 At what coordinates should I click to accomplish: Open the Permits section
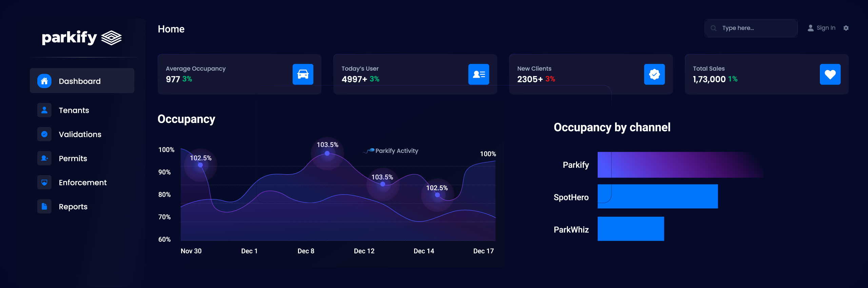73,159
